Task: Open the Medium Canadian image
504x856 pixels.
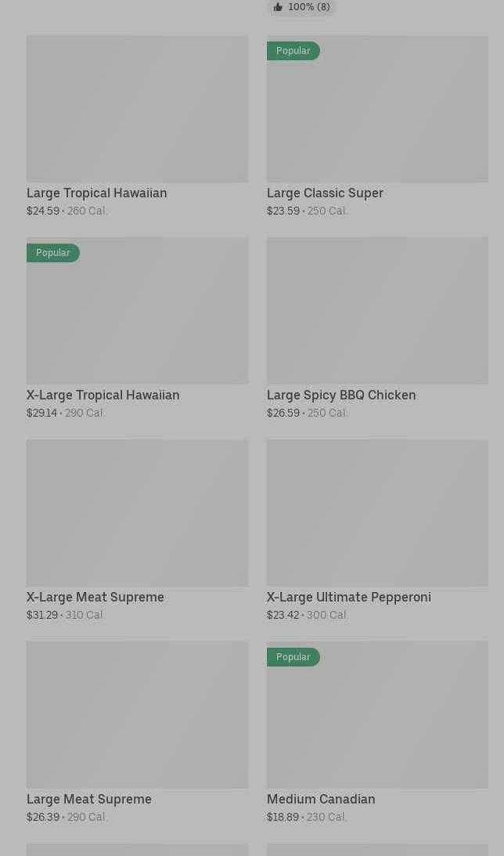Action: click(377, 724)
